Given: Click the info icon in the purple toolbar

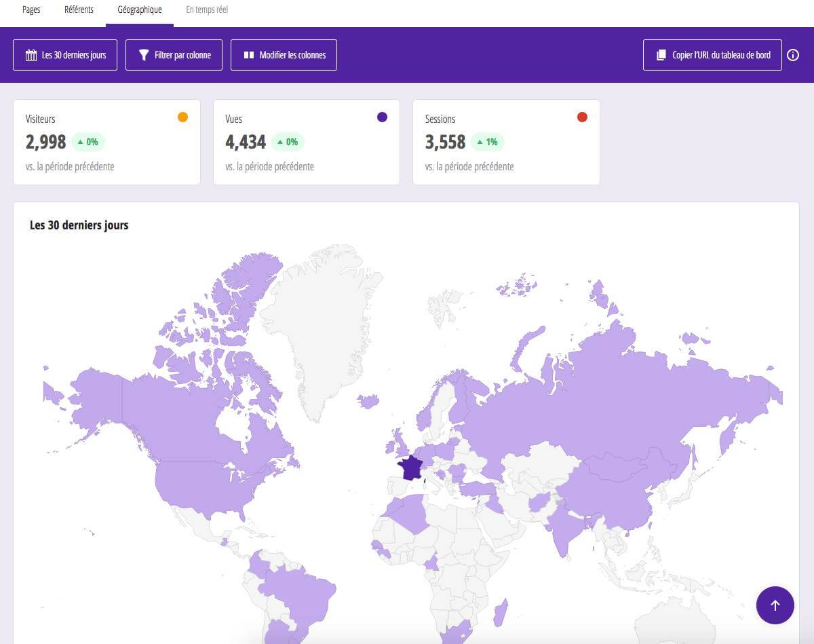Looking at the screenshot, I should click(x=793, y=55).
